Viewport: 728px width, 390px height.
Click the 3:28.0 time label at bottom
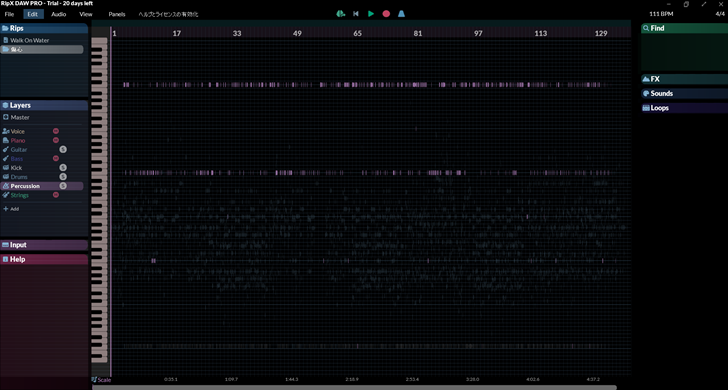[473, 379]
